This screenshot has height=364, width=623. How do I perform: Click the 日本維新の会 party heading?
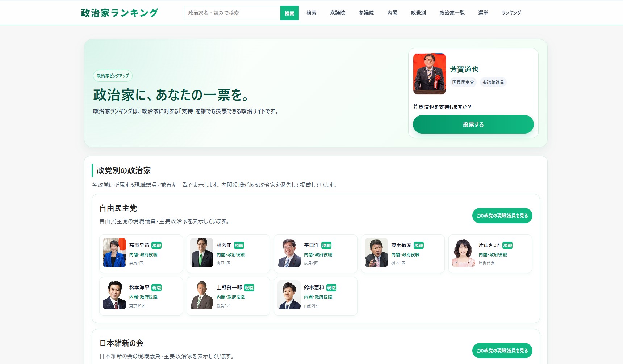point(121,343)
